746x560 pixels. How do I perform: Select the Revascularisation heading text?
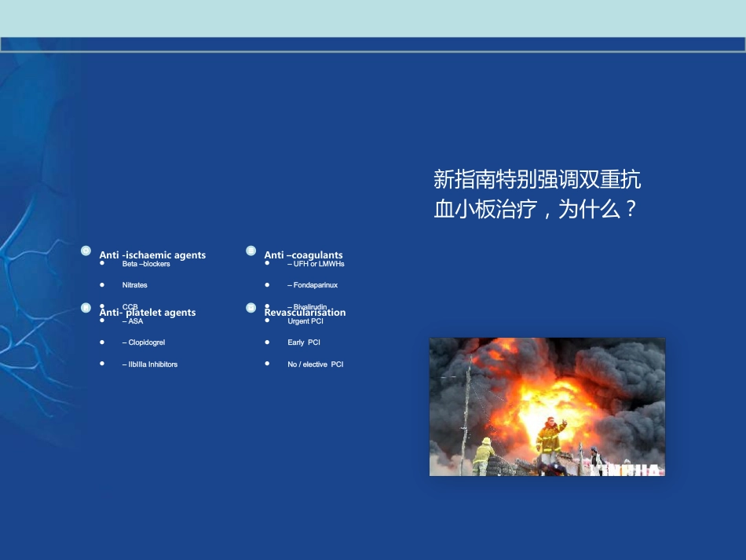(x=305, y=313)
